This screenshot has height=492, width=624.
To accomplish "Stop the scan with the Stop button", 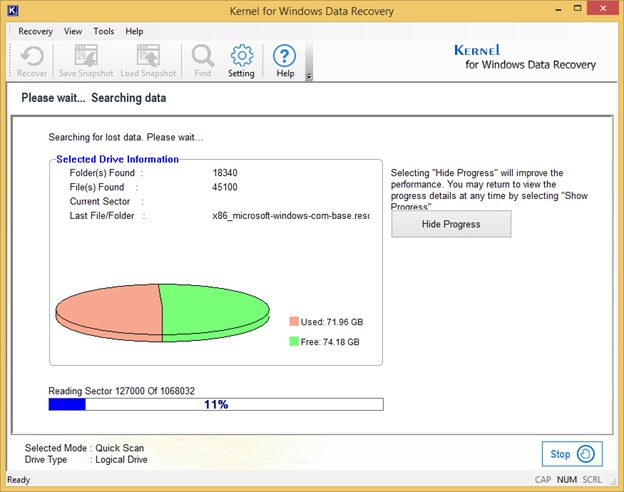I will [x=572, y=454].
